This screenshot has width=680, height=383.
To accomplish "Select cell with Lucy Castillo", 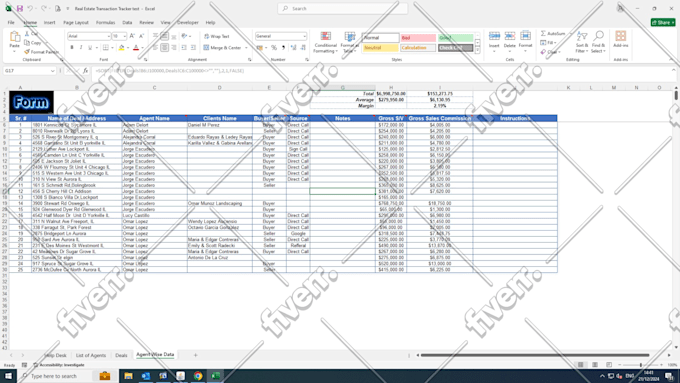I will tap(154, 215).
